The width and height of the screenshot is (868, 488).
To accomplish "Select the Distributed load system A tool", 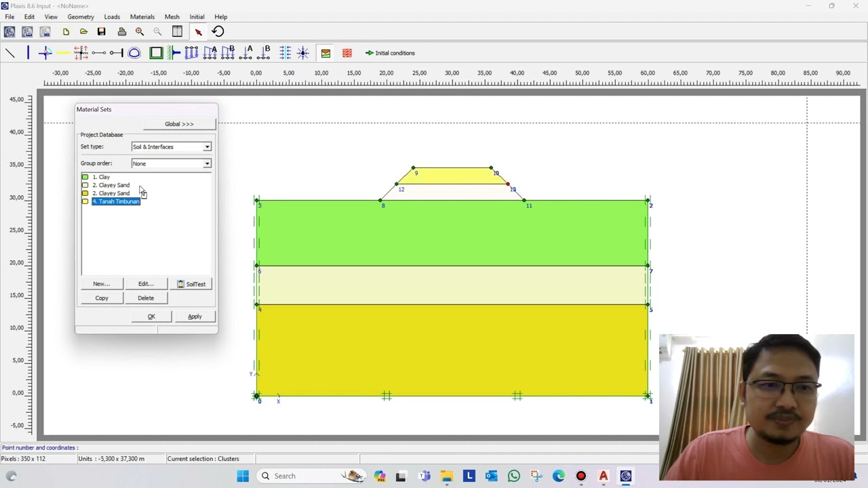I will [210, 53].
